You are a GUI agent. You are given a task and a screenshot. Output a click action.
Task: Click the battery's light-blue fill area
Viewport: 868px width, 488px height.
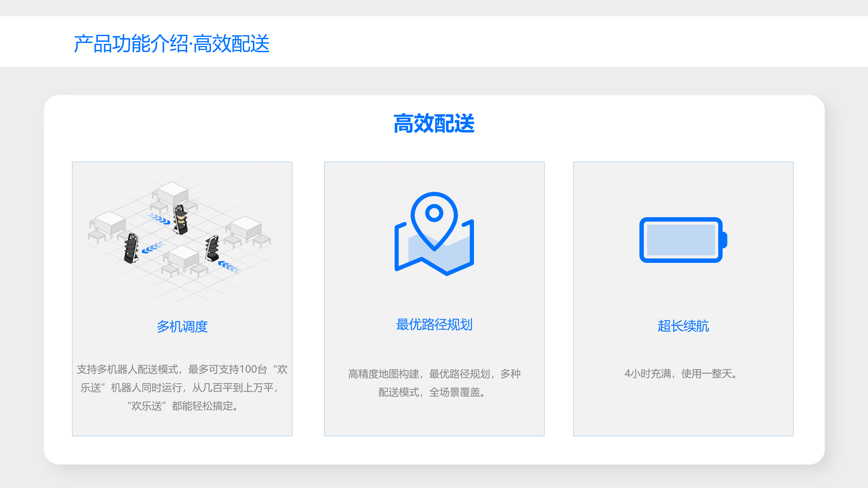(x=681, y=240)
